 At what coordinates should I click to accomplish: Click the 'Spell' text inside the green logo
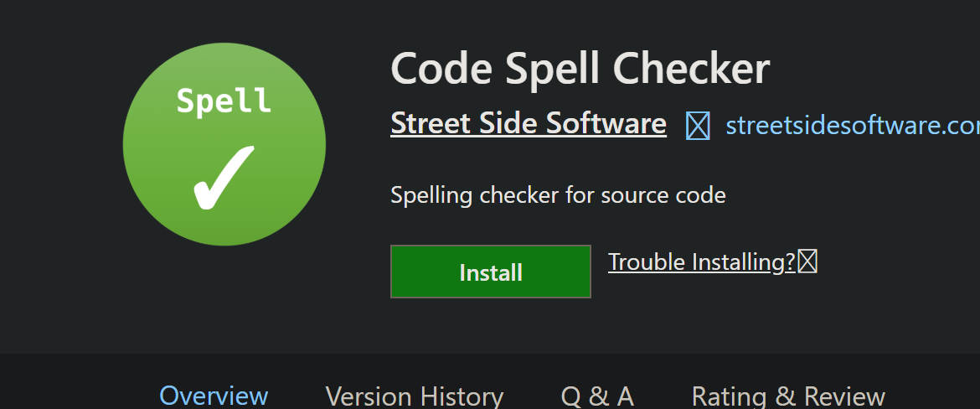click(x=224, y=101)
